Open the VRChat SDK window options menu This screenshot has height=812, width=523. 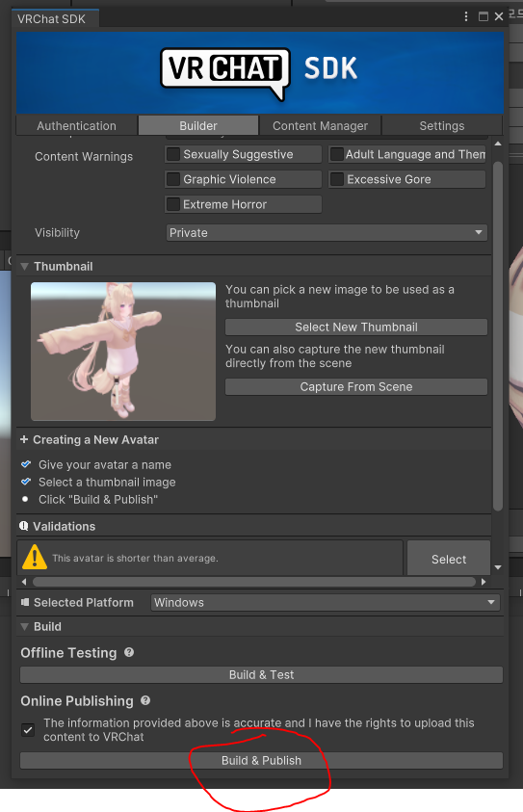coord(466,17)
